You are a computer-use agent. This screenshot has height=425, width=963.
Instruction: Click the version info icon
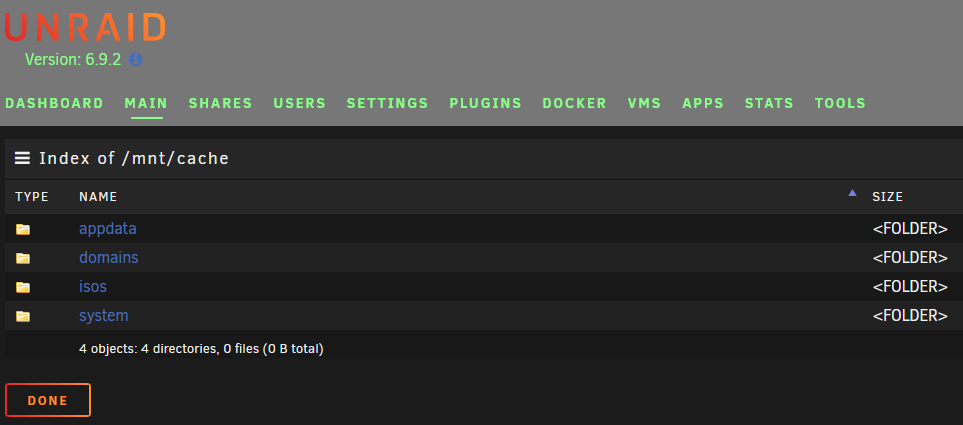(x=136, y=60)
